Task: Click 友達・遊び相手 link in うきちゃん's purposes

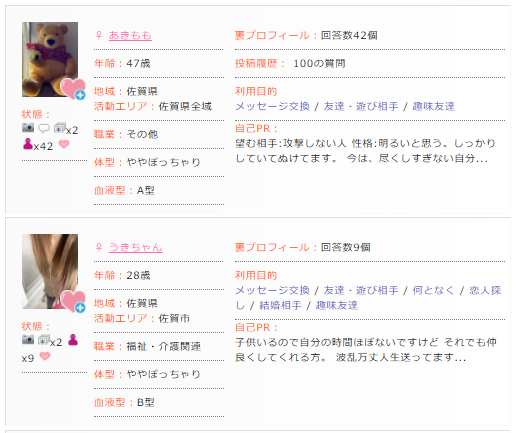Action: [x=361, y=290]
